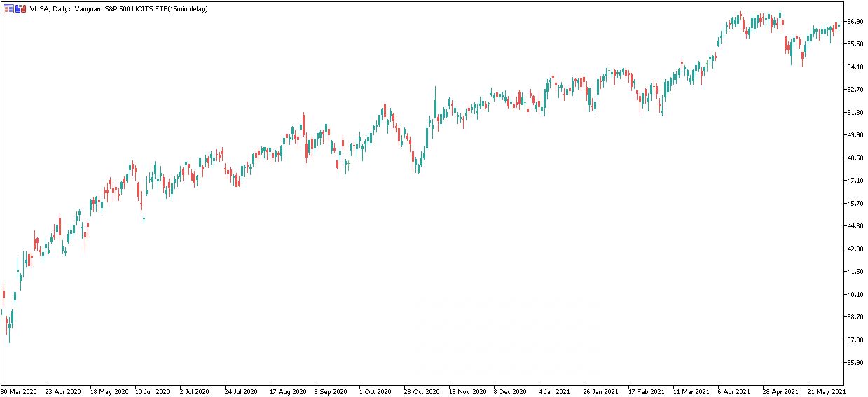The height and width of the screenshot is (397, 868).
Task: Click the 48.50 price scale label
Action: [x=855, y=158]
